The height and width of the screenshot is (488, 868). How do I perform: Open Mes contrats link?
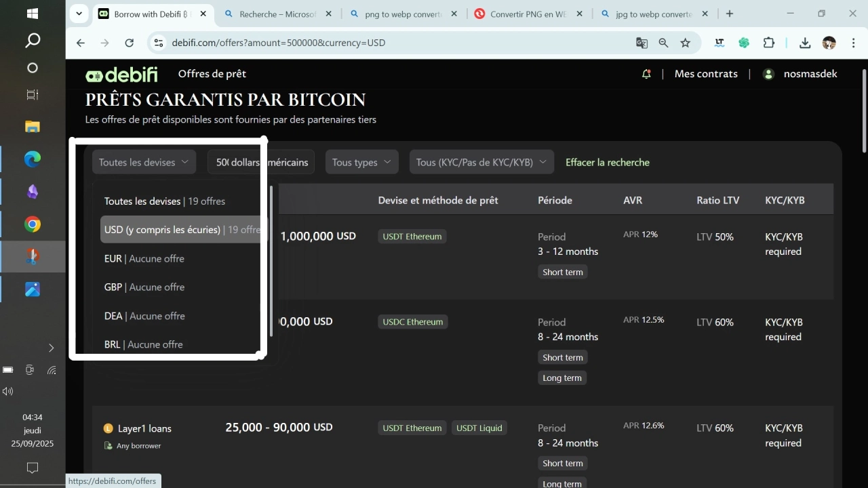click(706, 74)
